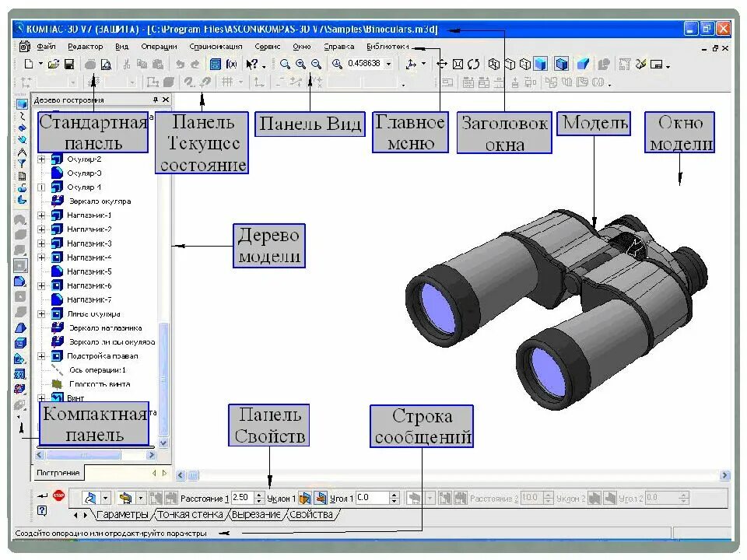
Task: Select Наглазник-5 in the model tree
Action: pos(89,271)
